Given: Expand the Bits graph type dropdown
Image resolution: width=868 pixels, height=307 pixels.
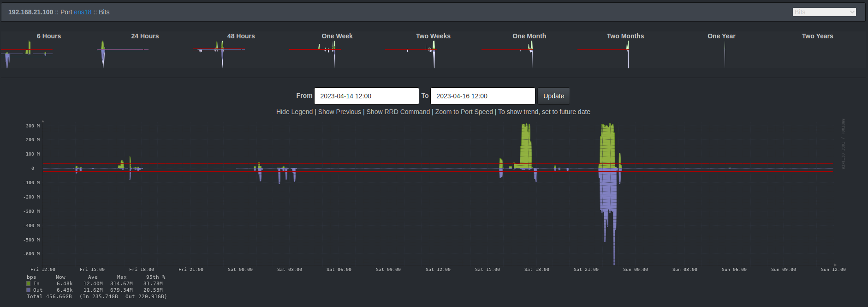Looking at the screenshot, I should click(824, 12).
